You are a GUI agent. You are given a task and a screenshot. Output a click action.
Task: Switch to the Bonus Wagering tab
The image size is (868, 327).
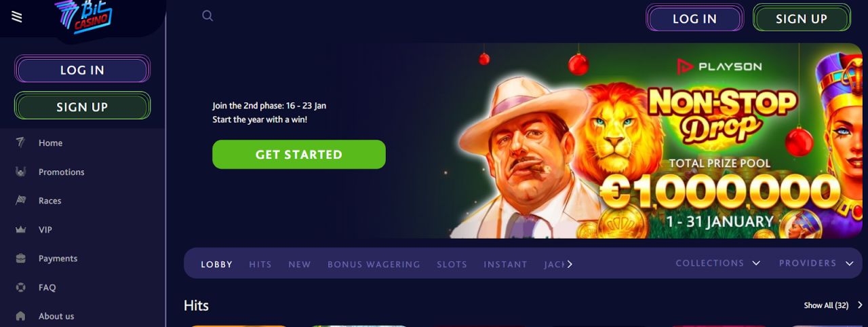click(x=374, y=265)
